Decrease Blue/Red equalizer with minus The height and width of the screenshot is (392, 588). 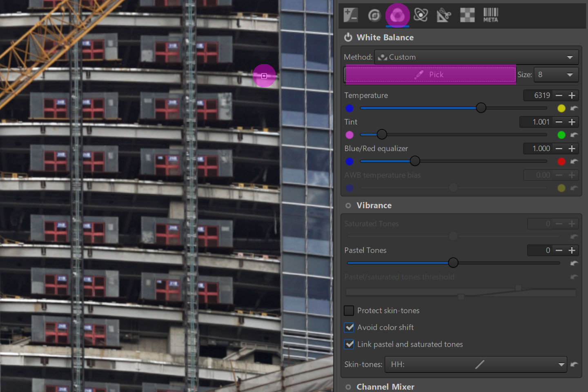tap(559, 148)
